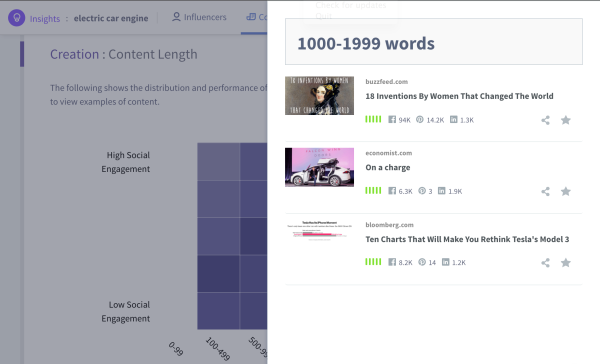
Task: Open the 18 Inventions By Women article thumbnail
Action: [x=319, y=95]
